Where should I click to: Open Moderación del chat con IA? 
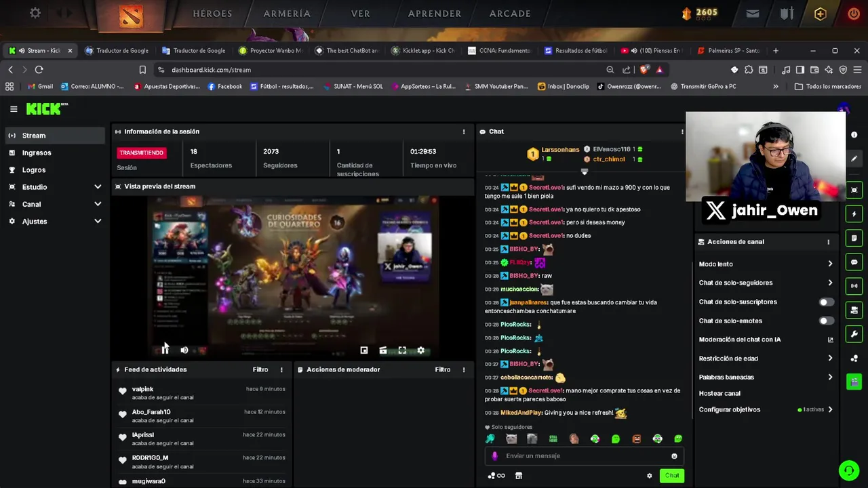(766, 340)
